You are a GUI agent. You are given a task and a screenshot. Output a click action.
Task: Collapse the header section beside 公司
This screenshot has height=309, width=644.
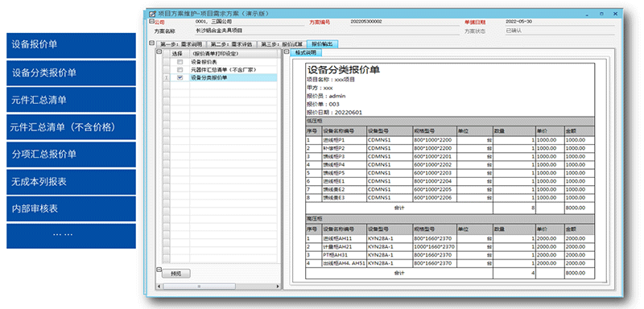151,22
